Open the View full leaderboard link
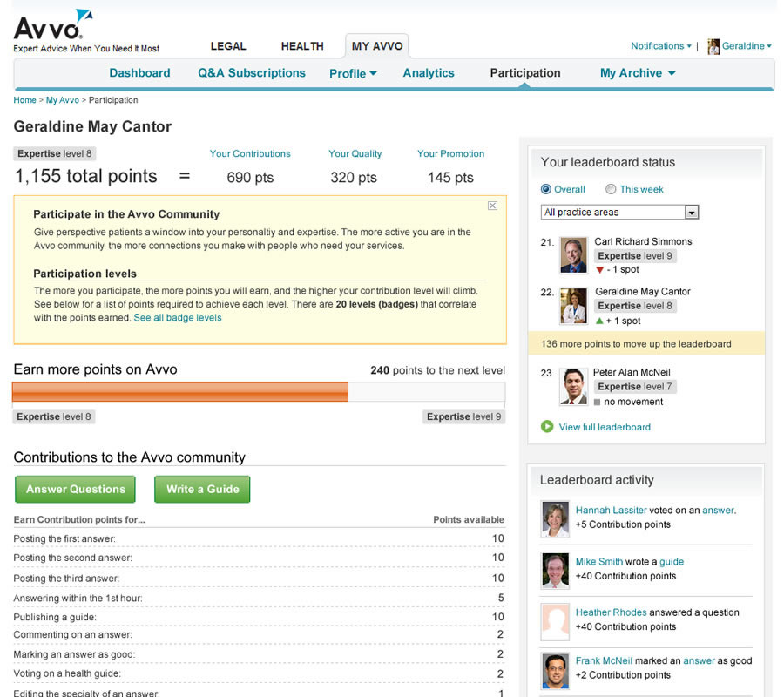Screen dimensions: 784x697 605,427
